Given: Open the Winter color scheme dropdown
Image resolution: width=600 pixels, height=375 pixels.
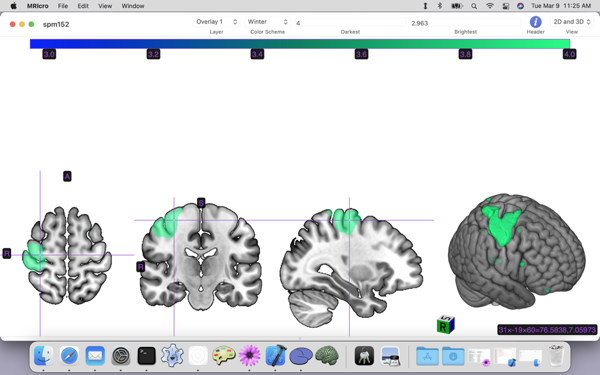Looking at the screenshot, I should (267, 22).
